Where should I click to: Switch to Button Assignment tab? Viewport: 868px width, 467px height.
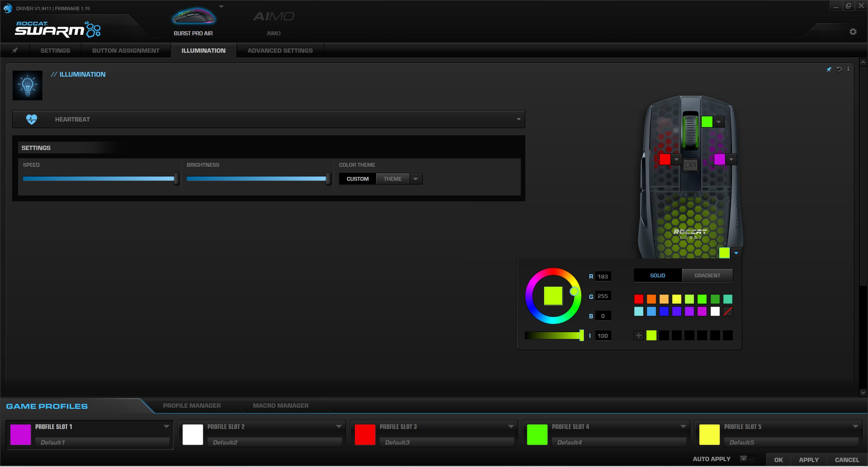tap(126, 51)
